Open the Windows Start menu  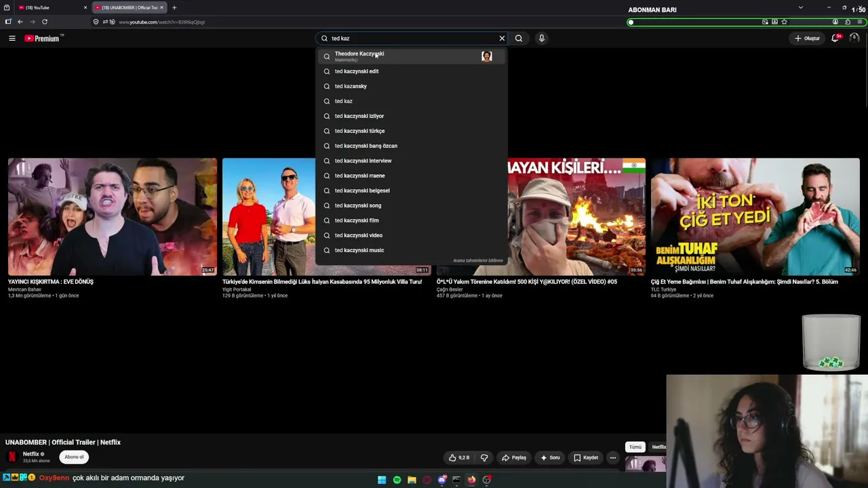pos(382,480)
